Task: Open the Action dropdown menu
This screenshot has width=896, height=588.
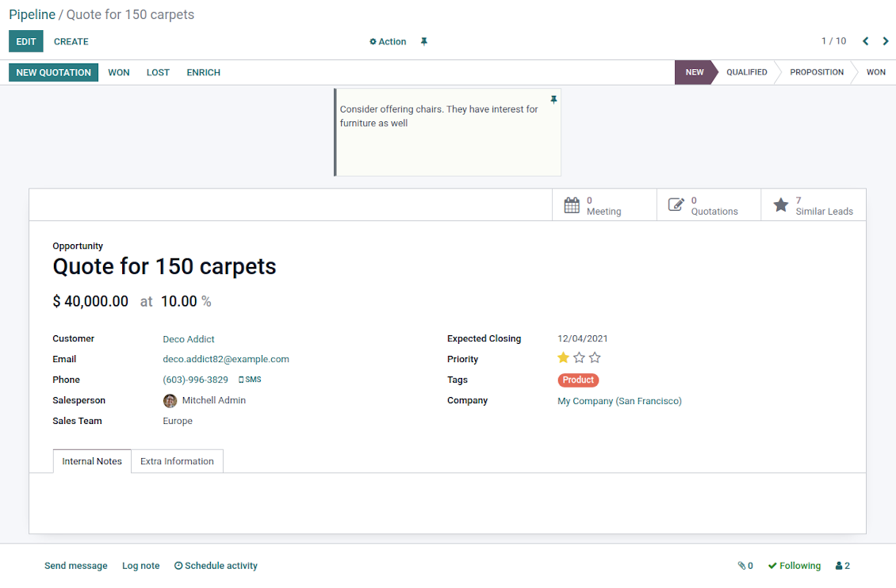Action: (388, 42)
